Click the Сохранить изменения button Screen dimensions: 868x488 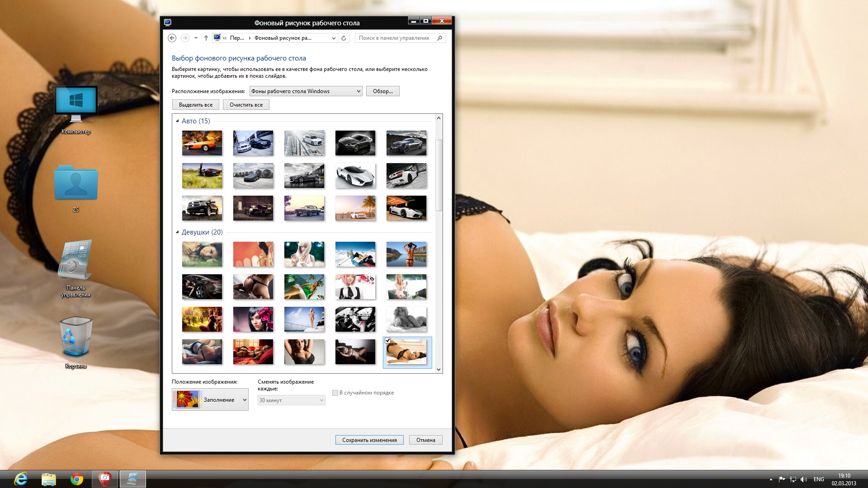coord(369,440)
